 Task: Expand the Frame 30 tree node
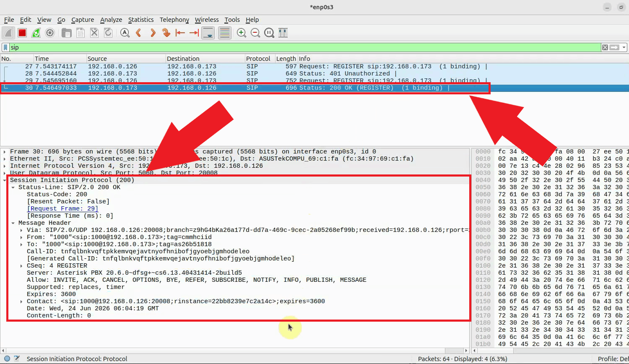[x=5, y=152]
